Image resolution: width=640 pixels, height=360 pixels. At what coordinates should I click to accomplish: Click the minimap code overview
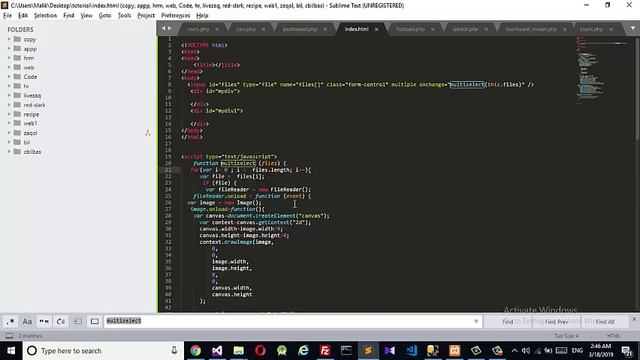point(602,69)
